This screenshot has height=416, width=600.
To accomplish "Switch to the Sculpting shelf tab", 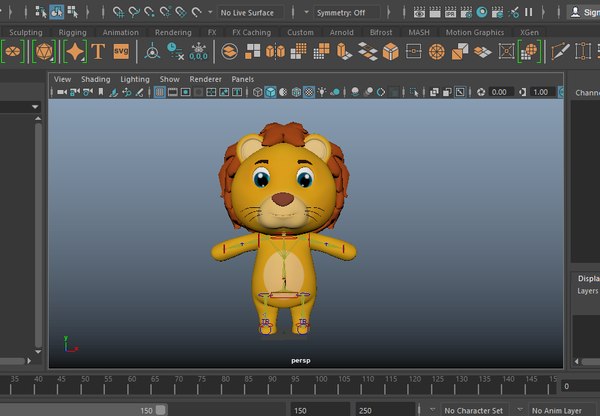I will (x=26, y=33).
